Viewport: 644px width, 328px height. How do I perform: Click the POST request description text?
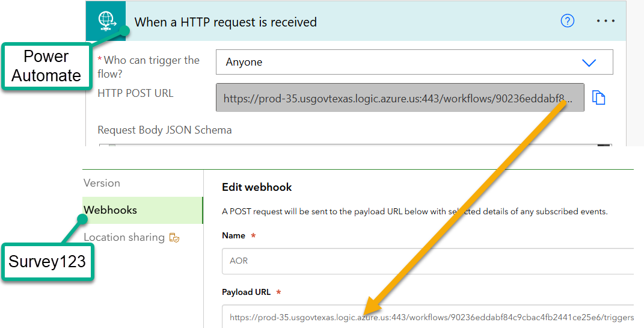414,212
